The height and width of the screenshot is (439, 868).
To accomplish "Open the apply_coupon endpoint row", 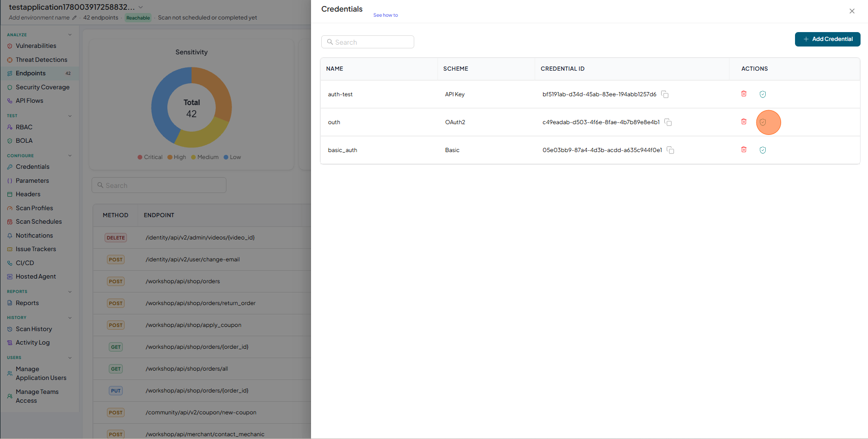I will (193, 325).
